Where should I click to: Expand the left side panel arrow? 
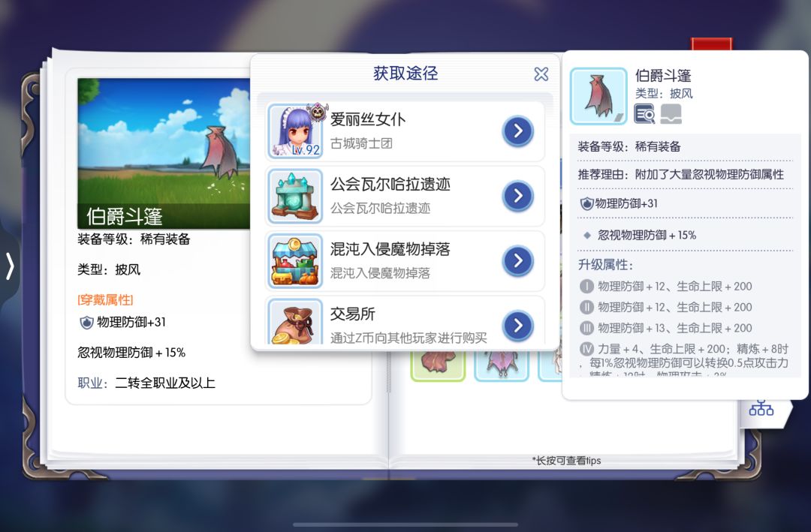click(x=9, y=266)
